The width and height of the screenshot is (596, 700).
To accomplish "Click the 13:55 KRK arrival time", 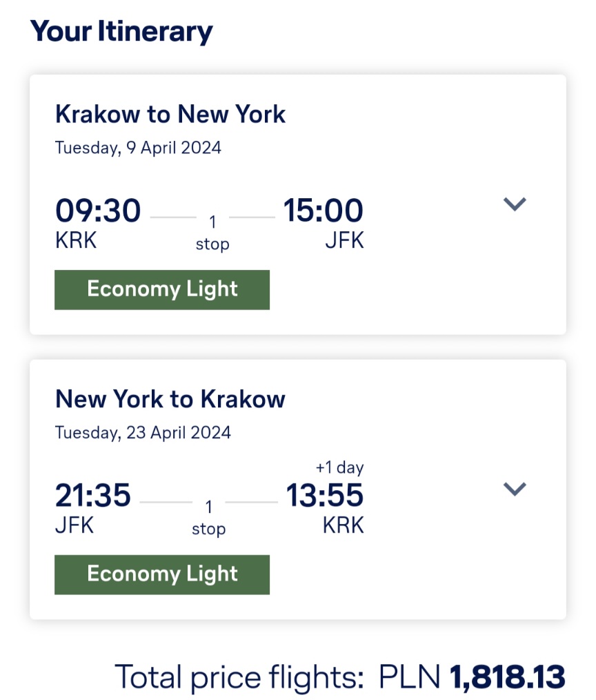I will 325,495.
